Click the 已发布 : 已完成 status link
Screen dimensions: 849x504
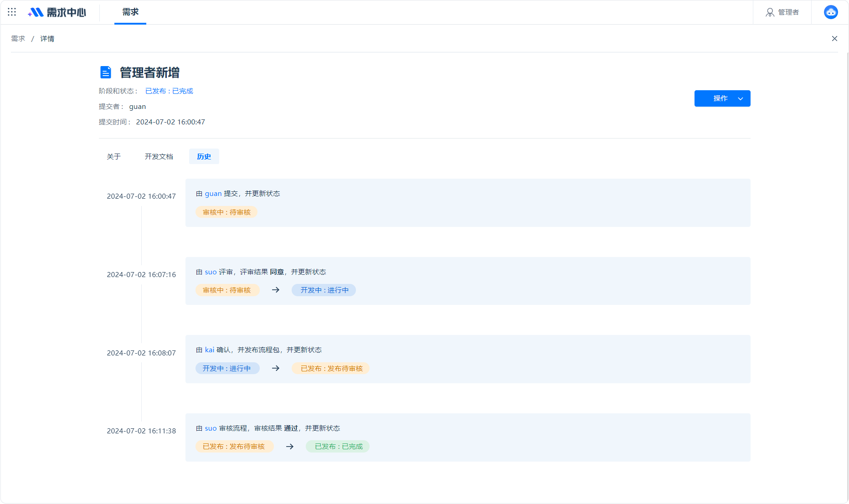pos(169,91)
